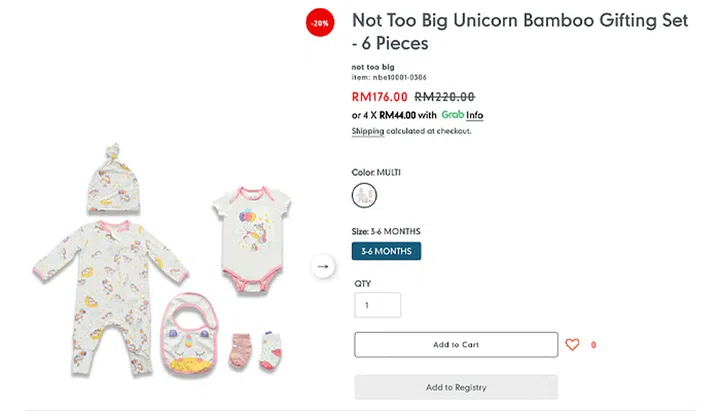Click the RM176.00 sale price
Screen dimensions: 720x411
pos(379,97)
